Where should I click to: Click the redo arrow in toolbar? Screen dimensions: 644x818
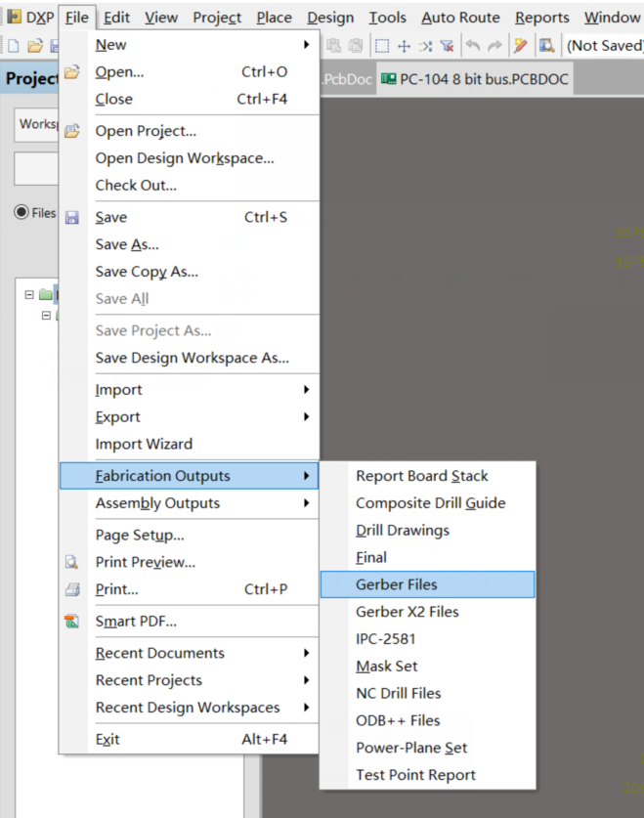[494, 46]
